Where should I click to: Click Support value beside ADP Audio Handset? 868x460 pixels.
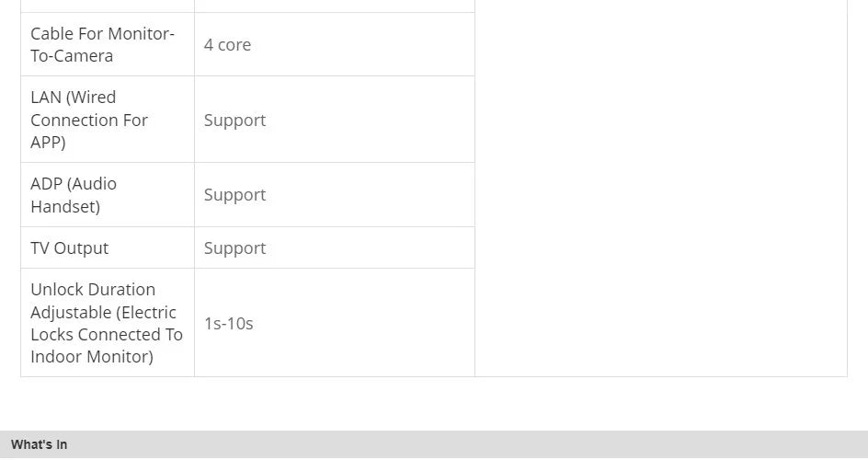(x=234, y=195)
